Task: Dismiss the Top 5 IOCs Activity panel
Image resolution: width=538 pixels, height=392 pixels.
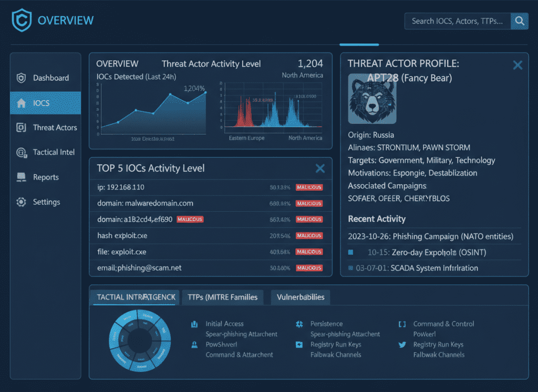Action: pyautogui.click(x=320, y=168)
